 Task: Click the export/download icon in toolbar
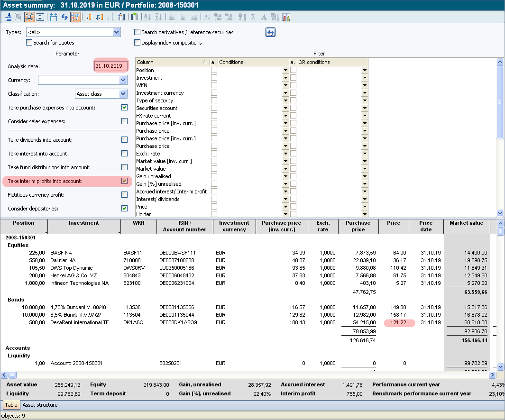[x=8, y=17]
